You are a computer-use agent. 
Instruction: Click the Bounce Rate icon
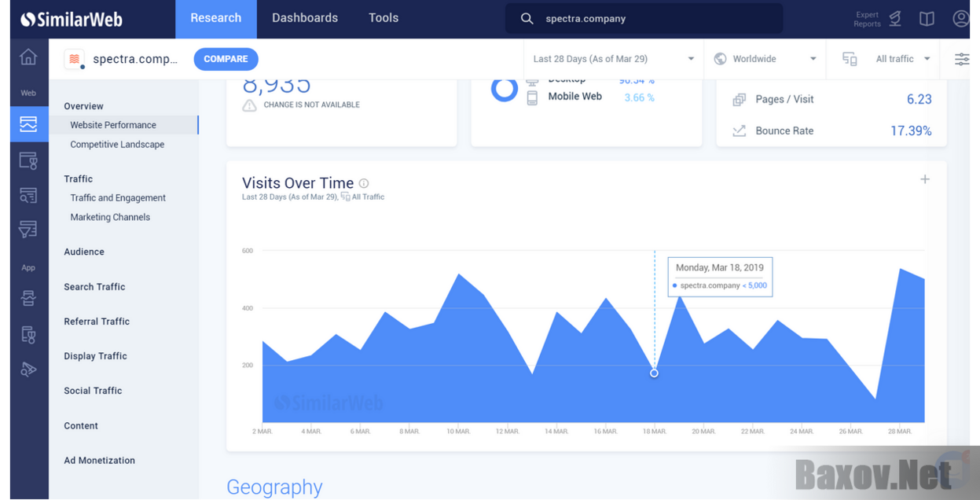739,131
